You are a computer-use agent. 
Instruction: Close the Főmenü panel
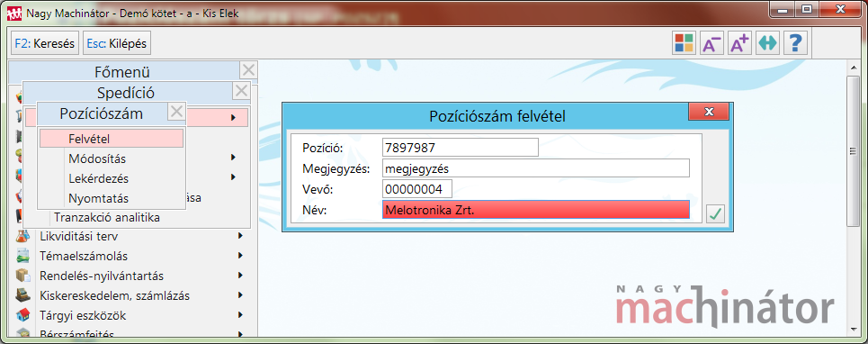[248, 70]
